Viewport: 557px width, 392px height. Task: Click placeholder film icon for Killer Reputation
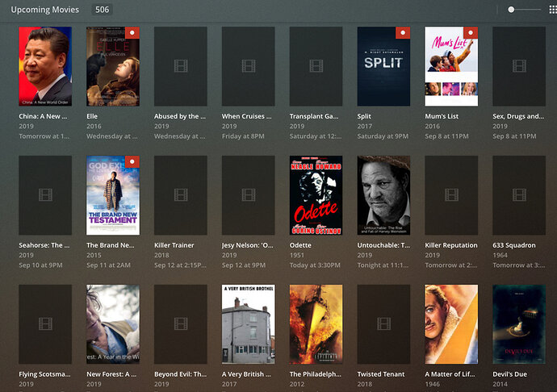coord(451,195)
